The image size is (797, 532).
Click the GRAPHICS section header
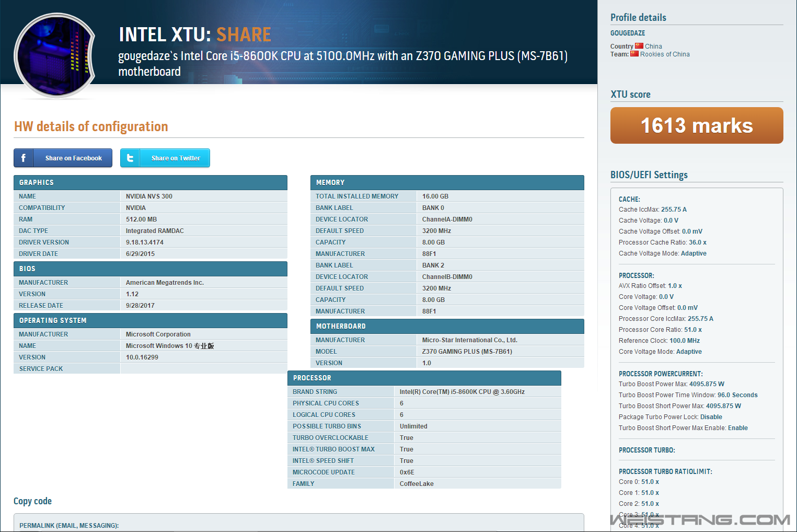tap(151, 182)
